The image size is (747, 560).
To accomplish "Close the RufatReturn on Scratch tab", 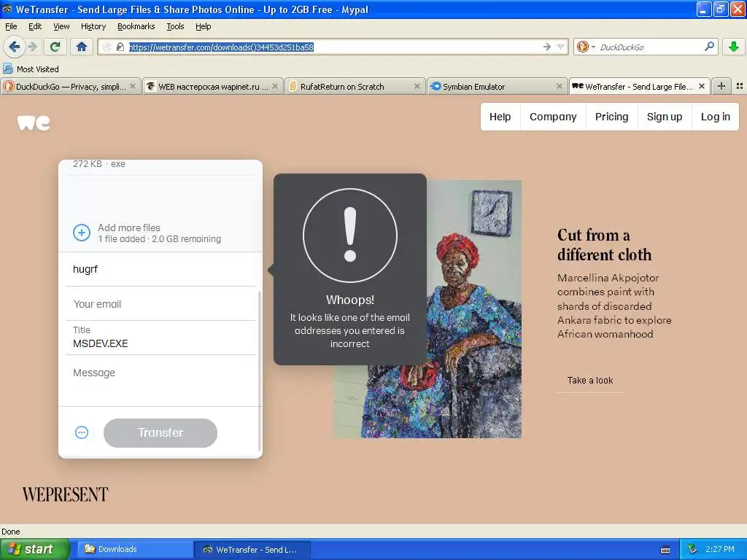I will coord(417,86).
